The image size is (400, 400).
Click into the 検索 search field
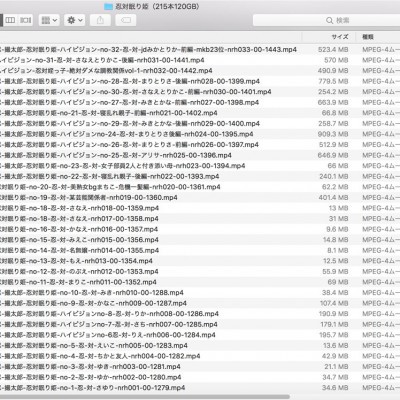(327, 20)
